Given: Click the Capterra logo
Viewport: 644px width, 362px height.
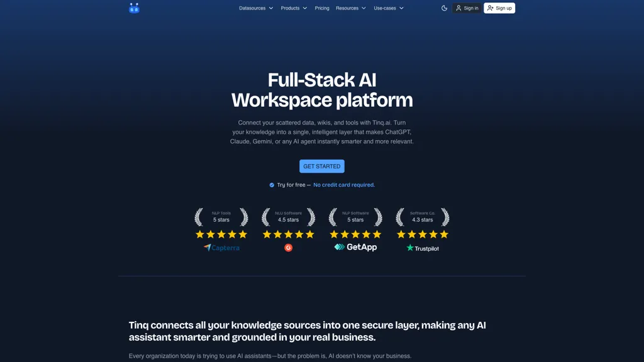Looking at the screenshot, I should 222,248.
